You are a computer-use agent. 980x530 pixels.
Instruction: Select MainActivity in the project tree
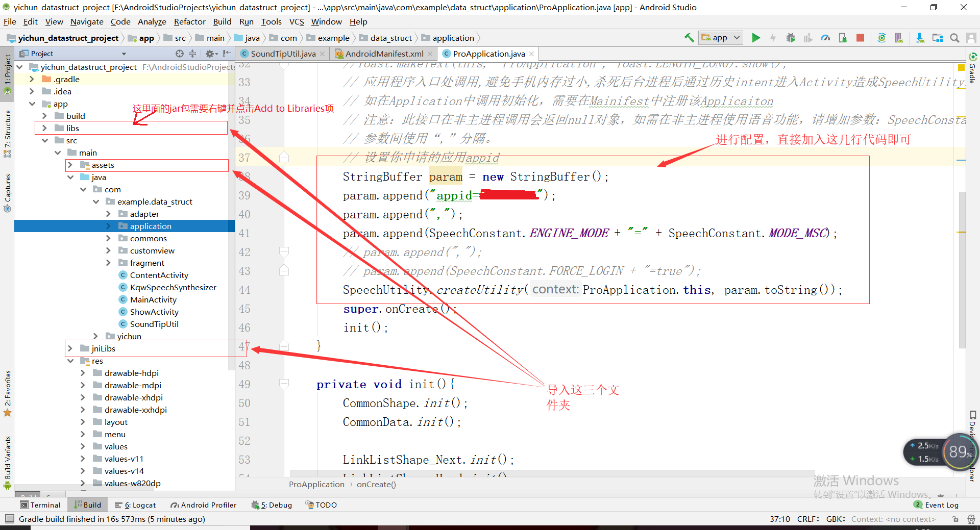153,299
